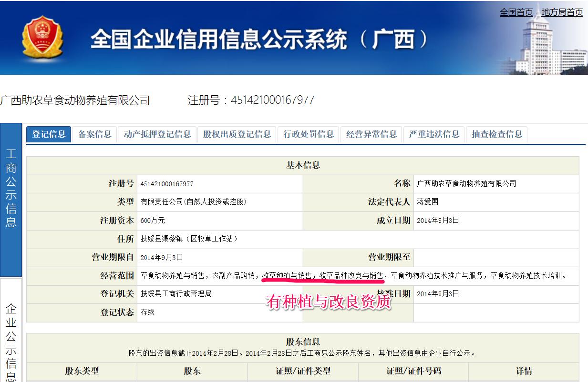Image resolution: width=588 pixels, height=382 pixels.
Task: Select the 登记信息 tab
Action: click(x=49, y=134)
